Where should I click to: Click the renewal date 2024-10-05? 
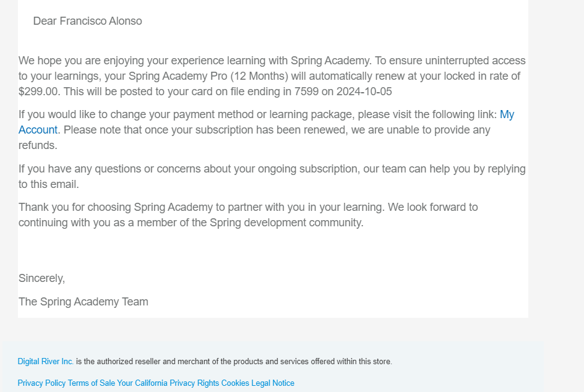pos(364,92)
